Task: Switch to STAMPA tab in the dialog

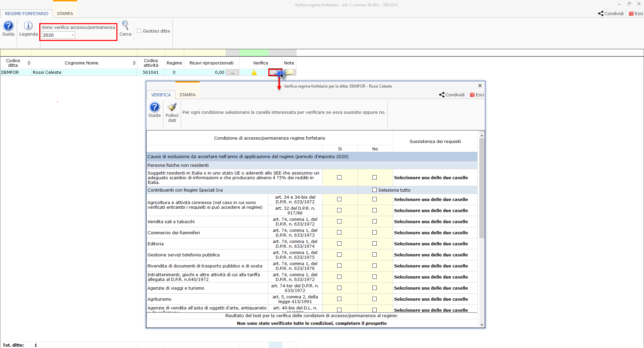Action: 187,95
